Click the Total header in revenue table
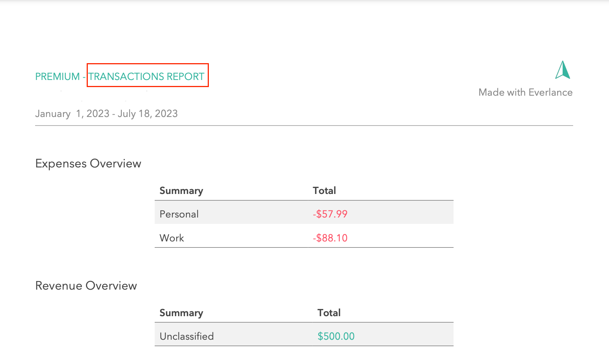This screenshot has width=609, height=364. pos(329,313)
